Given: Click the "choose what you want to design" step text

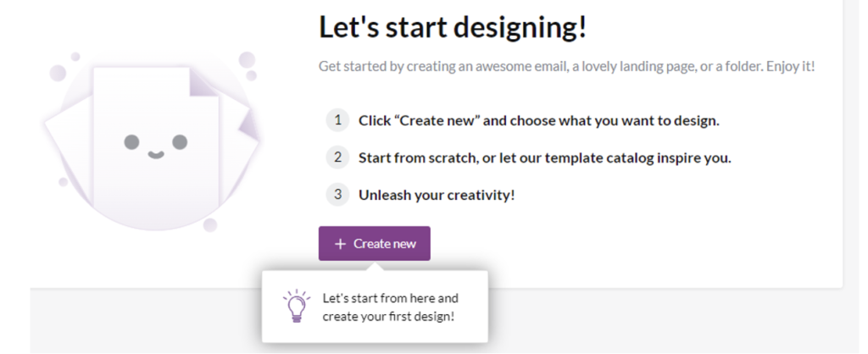Looking at the screenshot, I should (x=538, y=120).
